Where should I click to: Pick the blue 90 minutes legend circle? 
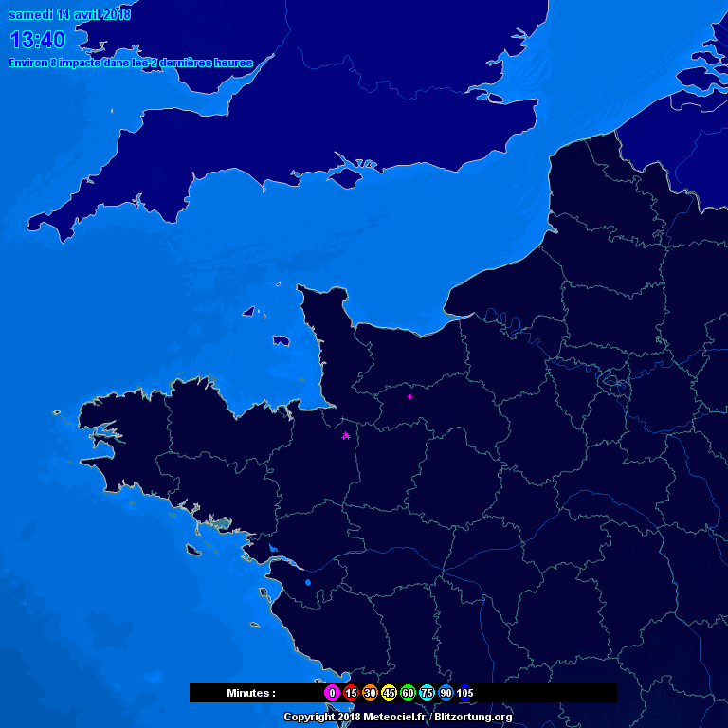446,693
